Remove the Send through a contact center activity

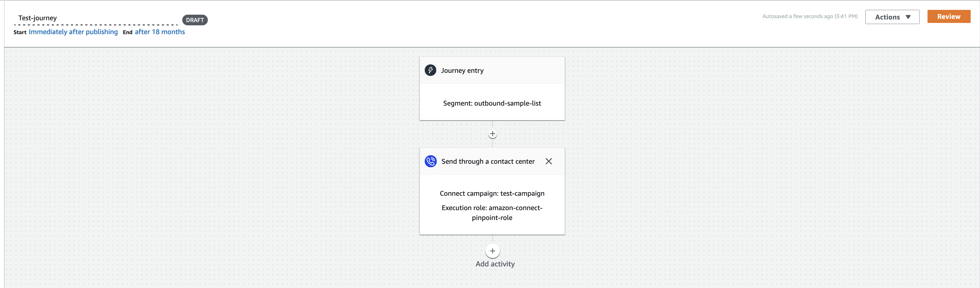[548, 161]
